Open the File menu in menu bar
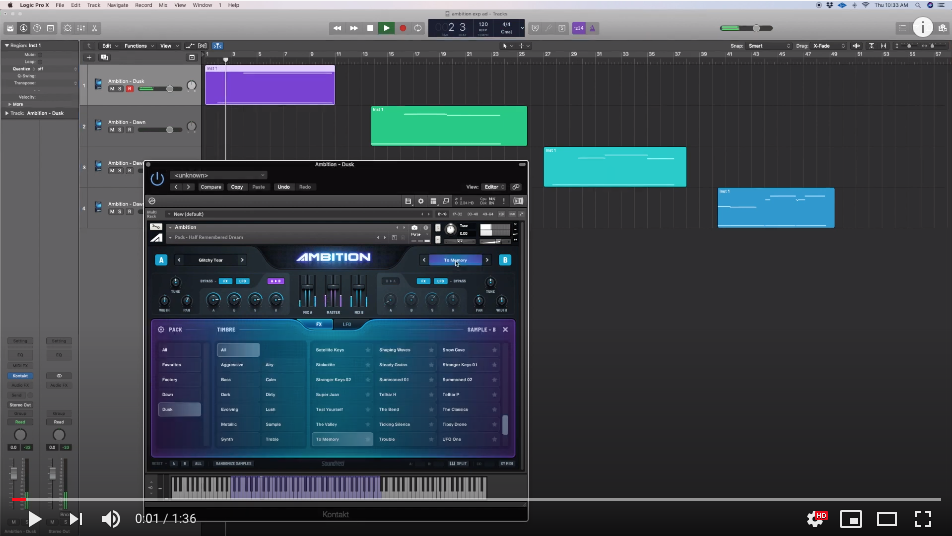The image size is (952, 536). point(60,5)
